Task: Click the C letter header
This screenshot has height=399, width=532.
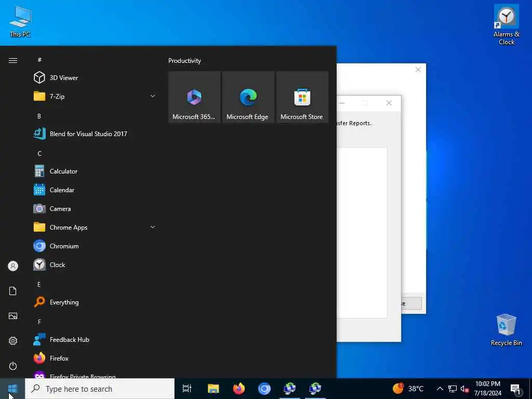Action: pos(39,153)
